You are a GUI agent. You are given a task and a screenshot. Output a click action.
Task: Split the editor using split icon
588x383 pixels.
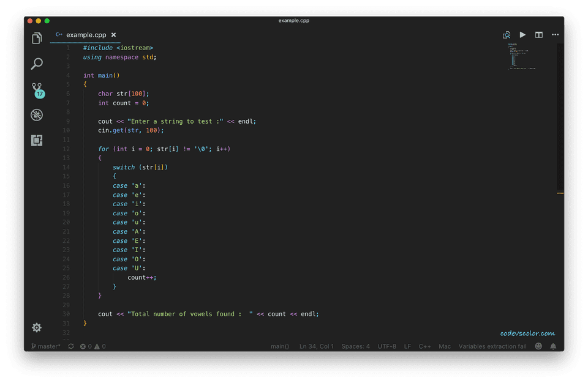click(538, 35)
